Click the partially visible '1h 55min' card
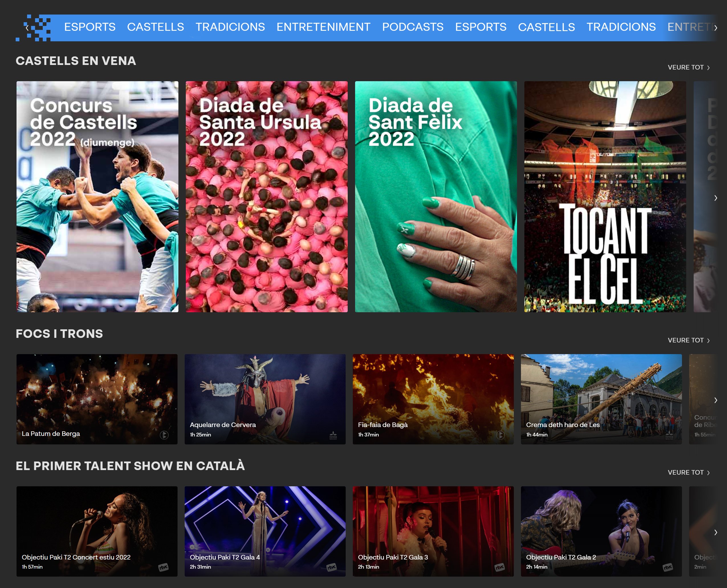This screenshot has height=588, width=727. coord(703,399)
